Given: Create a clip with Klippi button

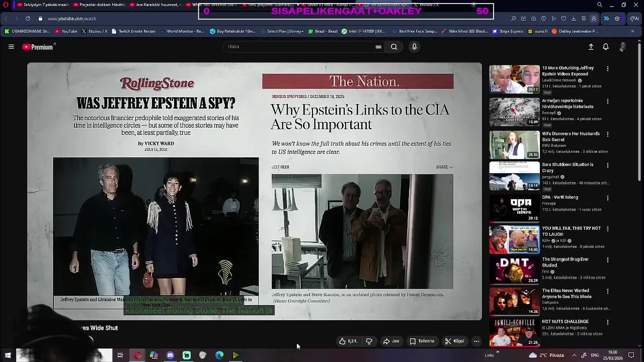Looking at the screenshot, I should pos(454,341).
